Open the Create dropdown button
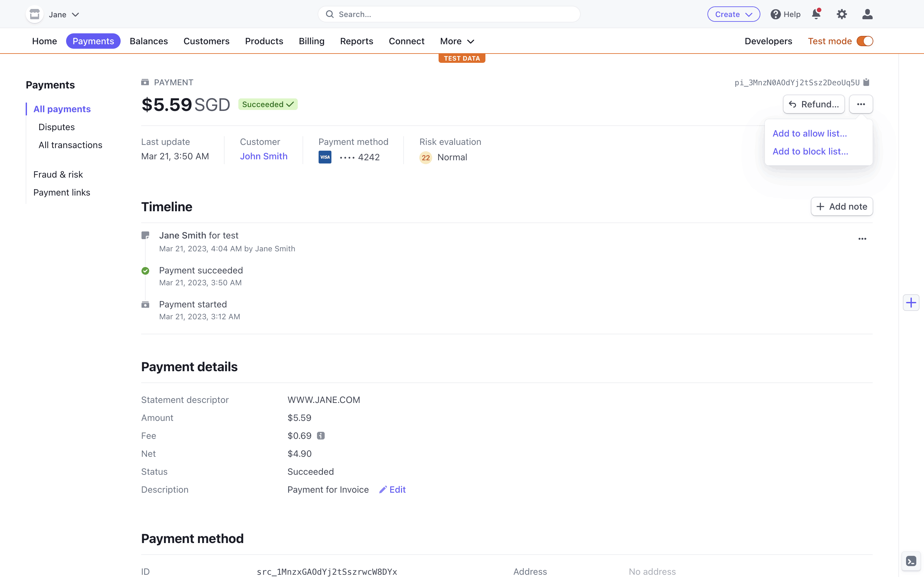This screenshot has height=577, width=924. point(733,14)
